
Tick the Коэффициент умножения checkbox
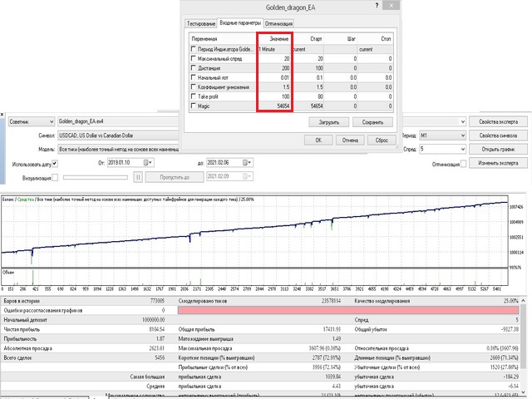point(194,86)
